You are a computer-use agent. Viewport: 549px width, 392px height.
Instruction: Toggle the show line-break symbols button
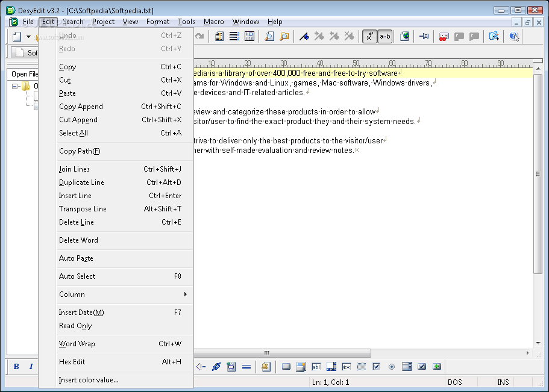pos(369,36)
